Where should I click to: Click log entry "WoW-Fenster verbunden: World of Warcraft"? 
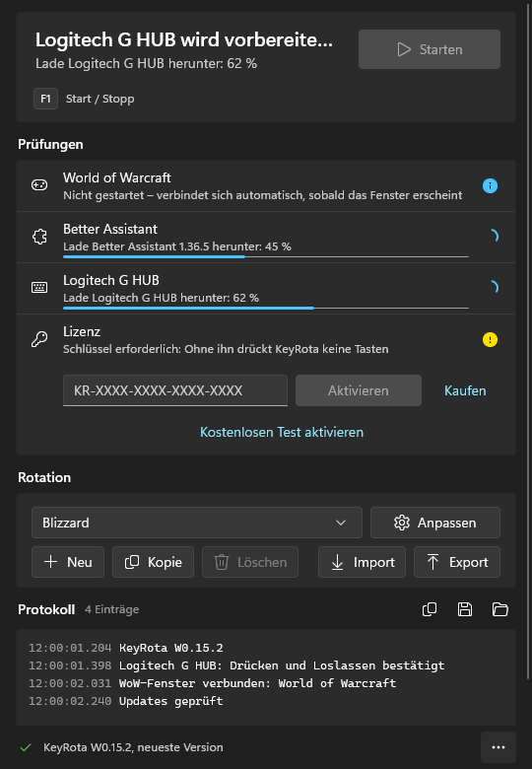[x=257, y=683]
